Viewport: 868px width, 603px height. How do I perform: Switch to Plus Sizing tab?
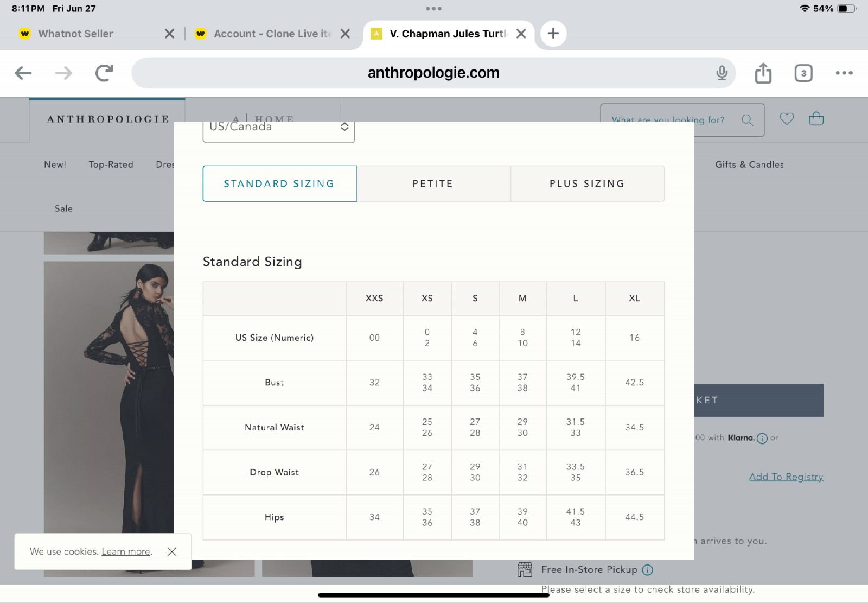587,183
